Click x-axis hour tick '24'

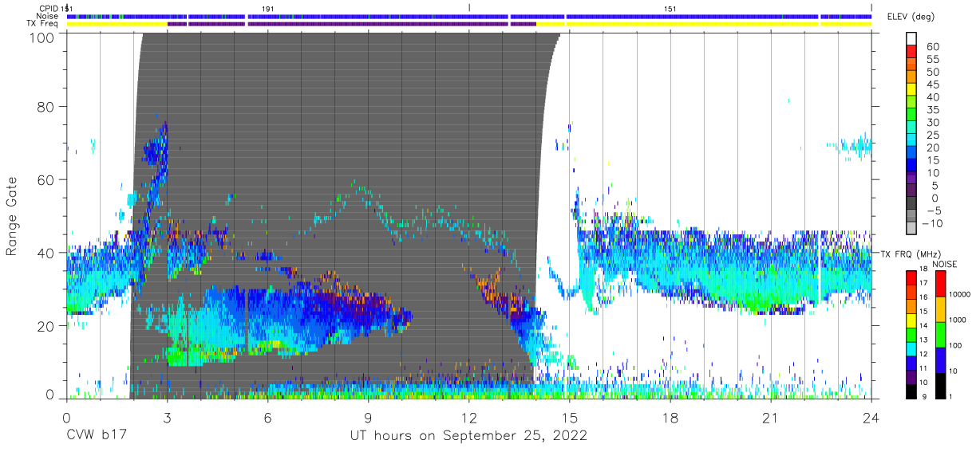tap(871, 417)
